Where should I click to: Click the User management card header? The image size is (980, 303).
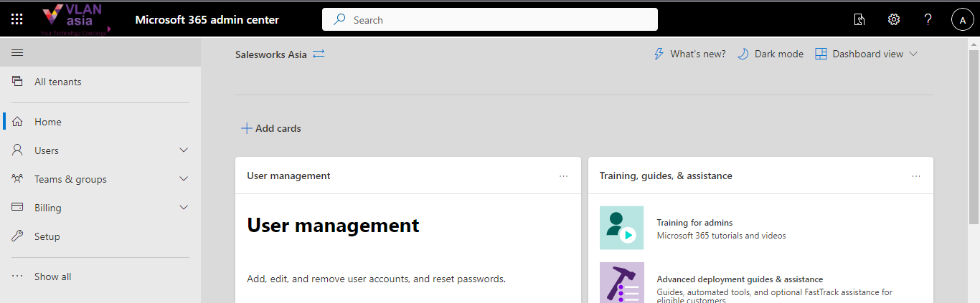pyautogui.click(x=288, y=175)
